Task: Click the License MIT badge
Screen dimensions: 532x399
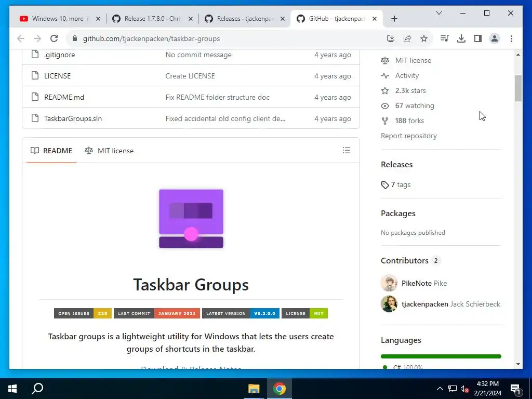Action: click(x=304, y=313)
